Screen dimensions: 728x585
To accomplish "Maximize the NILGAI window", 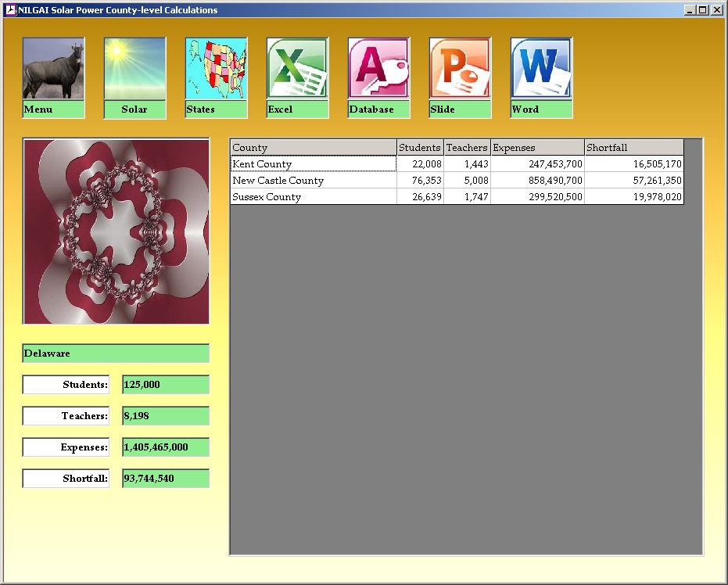I will (703, 10).
